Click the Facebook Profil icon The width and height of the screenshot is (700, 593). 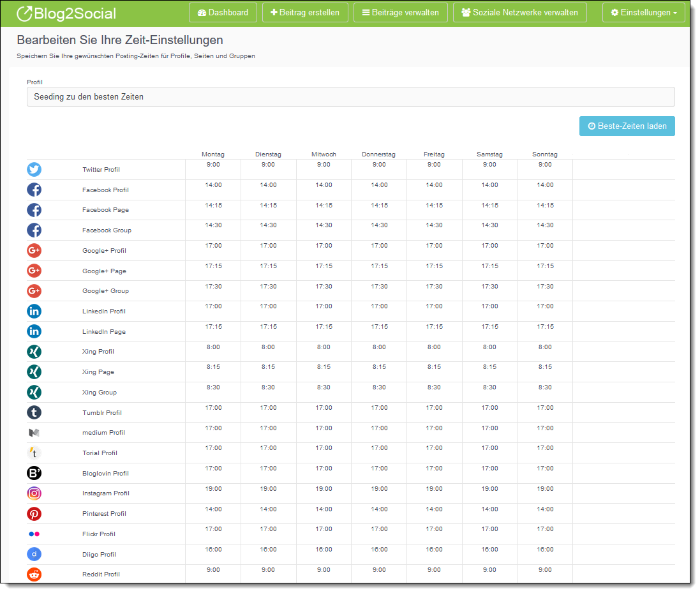point(34,190)
